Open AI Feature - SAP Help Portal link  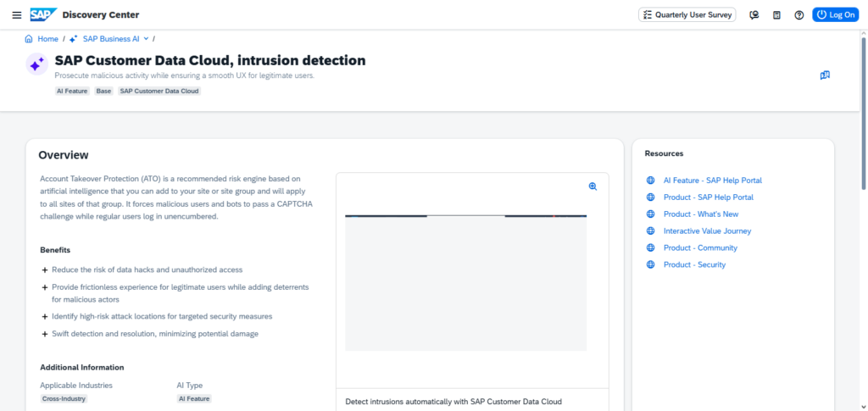(x=712, y=181)
